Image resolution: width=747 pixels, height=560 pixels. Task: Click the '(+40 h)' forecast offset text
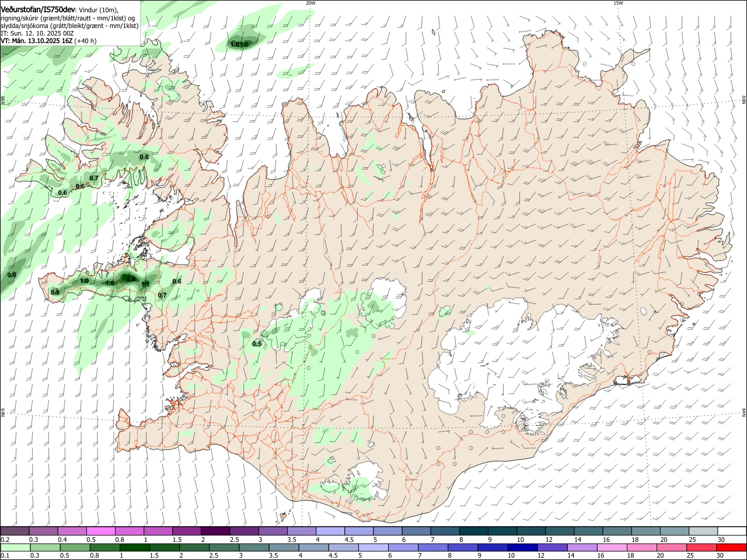(85, 41)
